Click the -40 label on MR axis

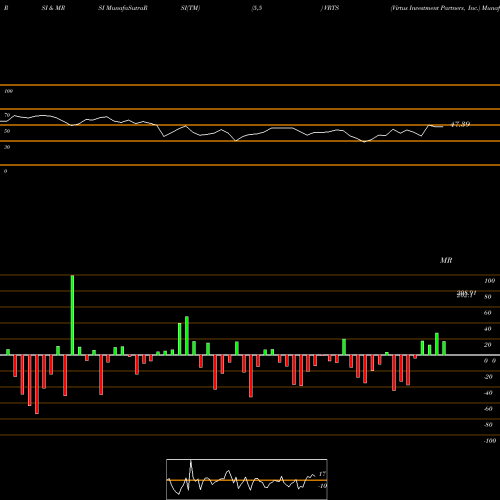(x=488, y=393)
